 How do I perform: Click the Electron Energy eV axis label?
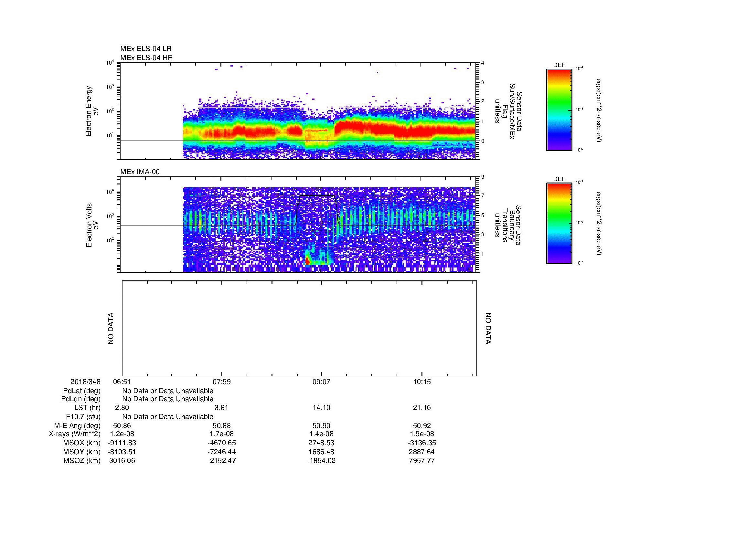click(92, 111)
